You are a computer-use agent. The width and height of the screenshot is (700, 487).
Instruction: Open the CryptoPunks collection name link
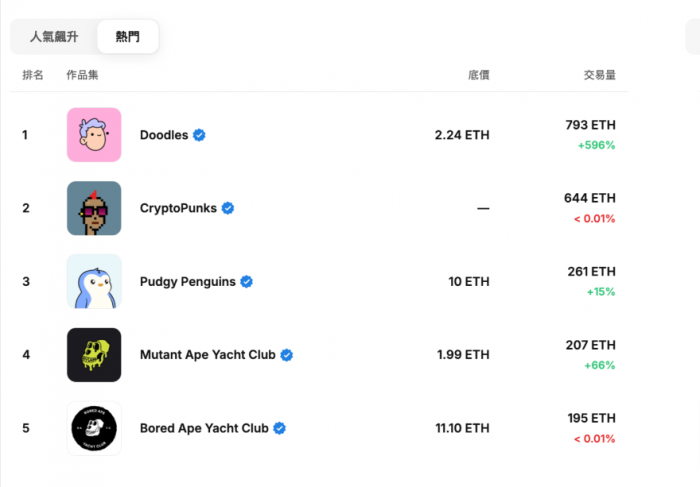pyautogui.click(x=178, y=208)
